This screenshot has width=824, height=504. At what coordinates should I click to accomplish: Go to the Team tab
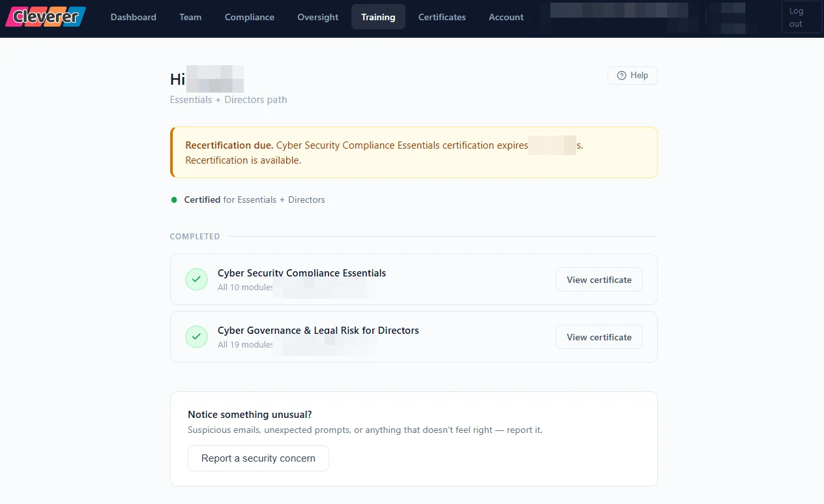coord(190,17)
